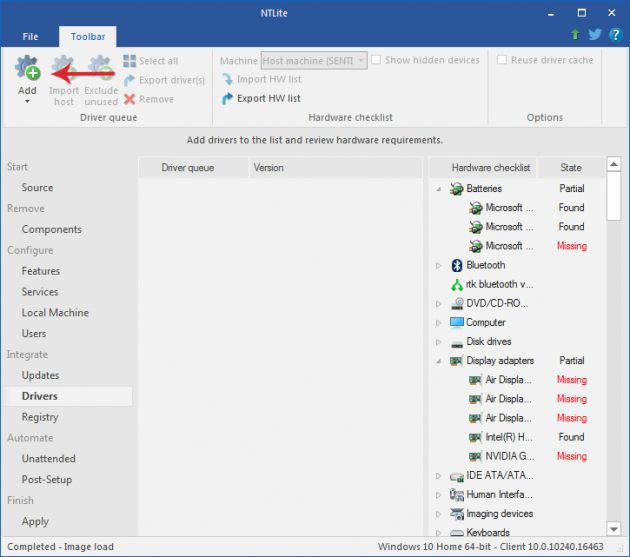The height and width of the screenshot is (557, 630).
Task: Expand the DVD/CD-ROM tree node
Action: point(439,304)
